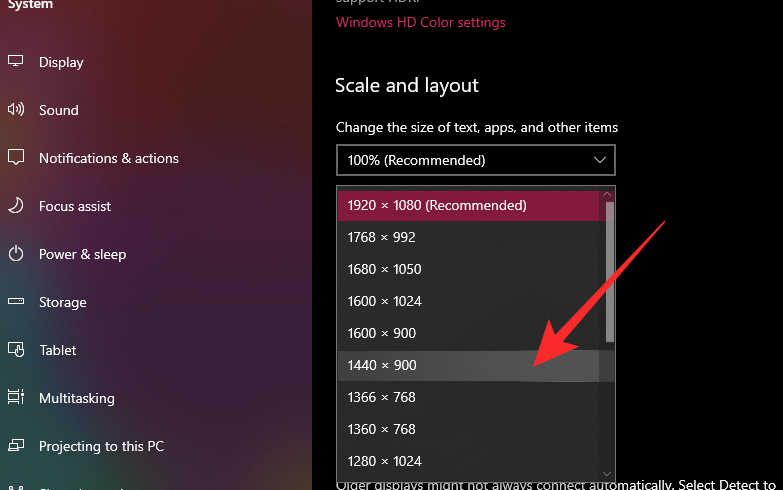This screenshot has width=783, height=490.
Task: Open the 100% (Recommended) scale dropdown
Action: coord(475,160)
